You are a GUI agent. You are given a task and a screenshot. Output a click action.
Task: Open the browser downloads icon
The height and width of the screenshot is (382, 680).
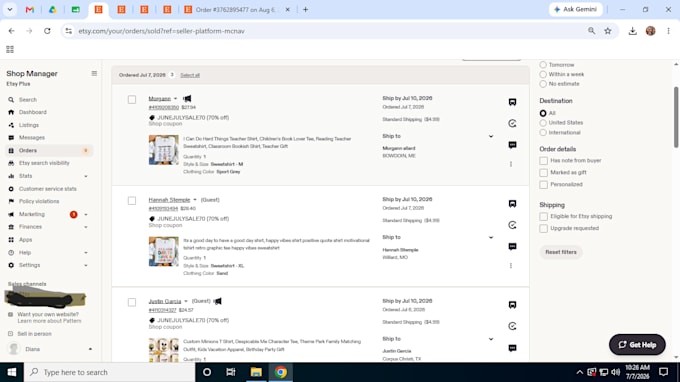point(632,31)
